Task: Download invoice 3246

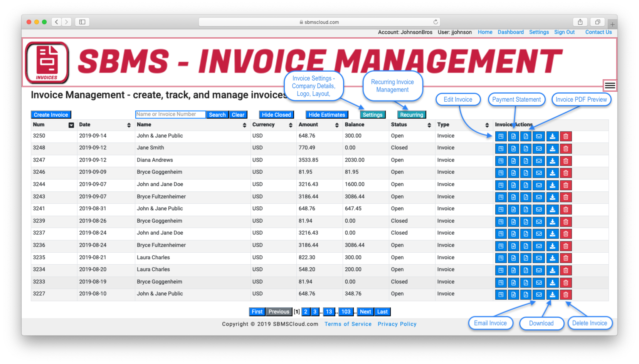Action: 552,173
